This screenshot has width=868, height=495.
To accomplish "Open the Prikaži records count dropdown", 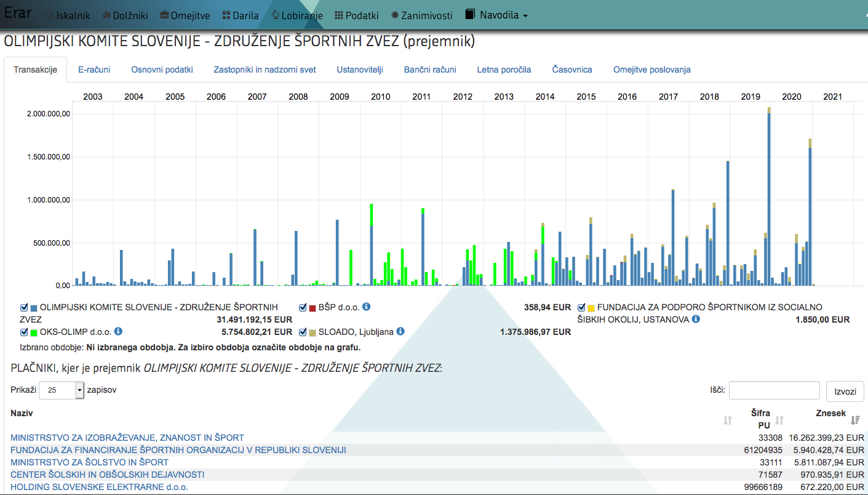I will point(61,390).
